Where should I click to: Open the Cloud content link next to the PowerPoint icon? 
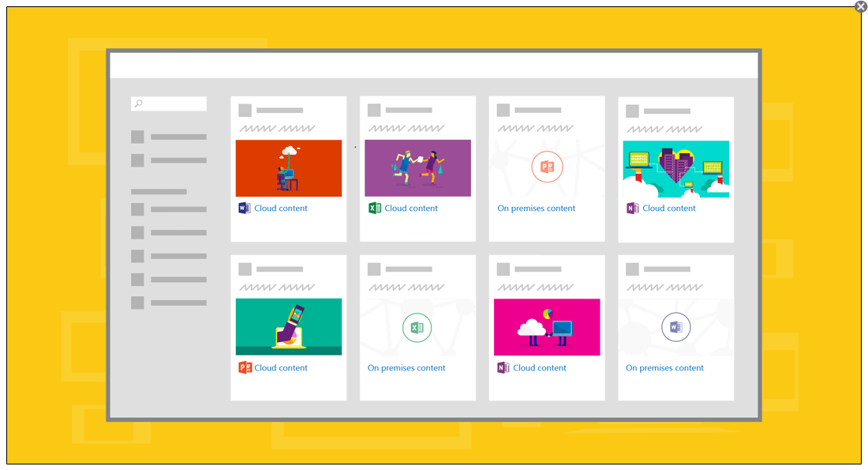pyautogui.click(x=281, y=368)
